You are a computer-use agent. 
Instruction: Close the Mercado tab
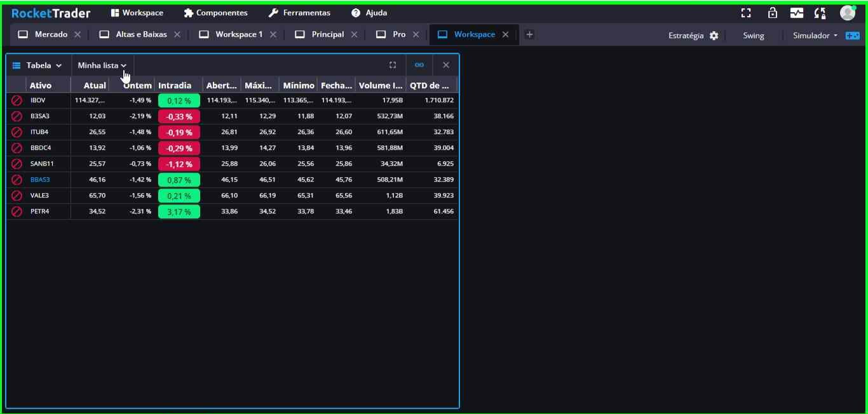[x=78, y=34]
